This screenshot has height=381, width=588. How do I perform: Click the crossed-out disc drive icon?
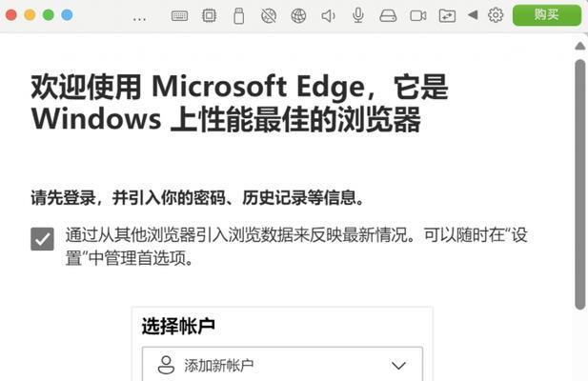(x=269, y=16)
